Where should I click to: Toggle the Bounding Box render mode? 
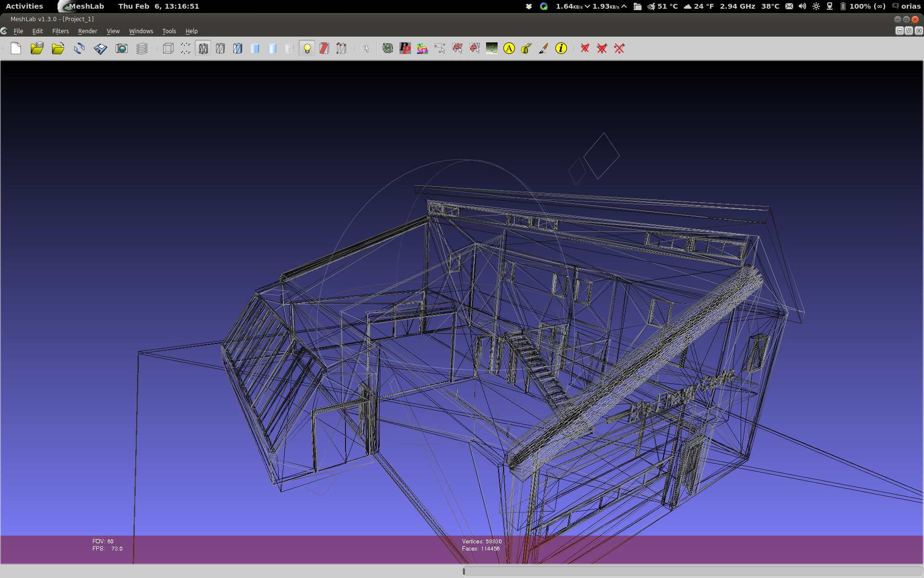click(168, 48)
